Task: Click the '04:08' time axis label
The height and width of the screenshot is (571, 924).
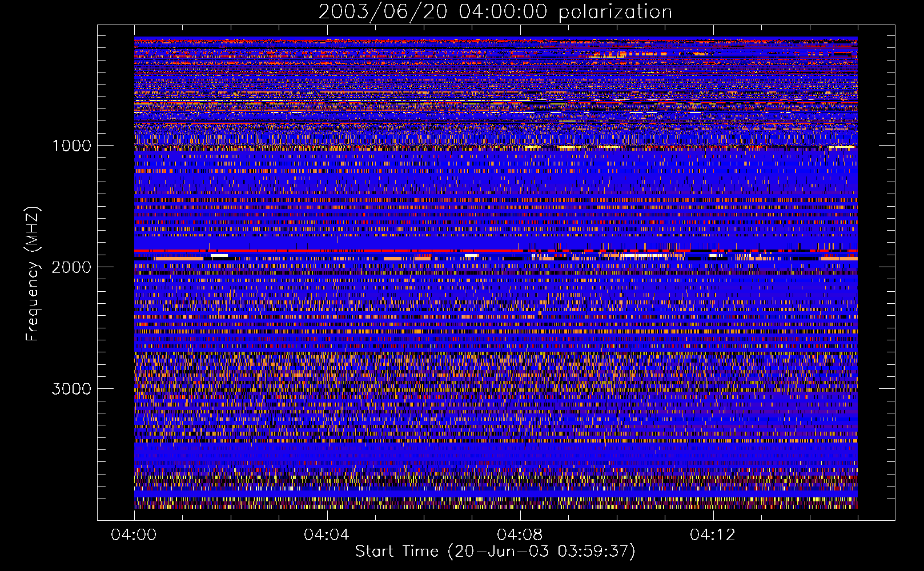Action: click(x=520, y=535)
